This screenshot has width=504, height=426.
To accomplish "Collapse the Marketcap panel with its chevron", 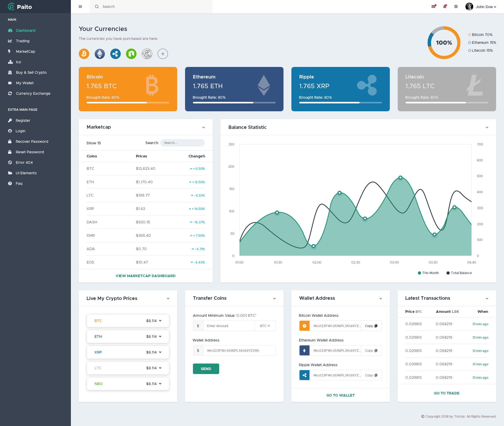I will pos(204,128).
